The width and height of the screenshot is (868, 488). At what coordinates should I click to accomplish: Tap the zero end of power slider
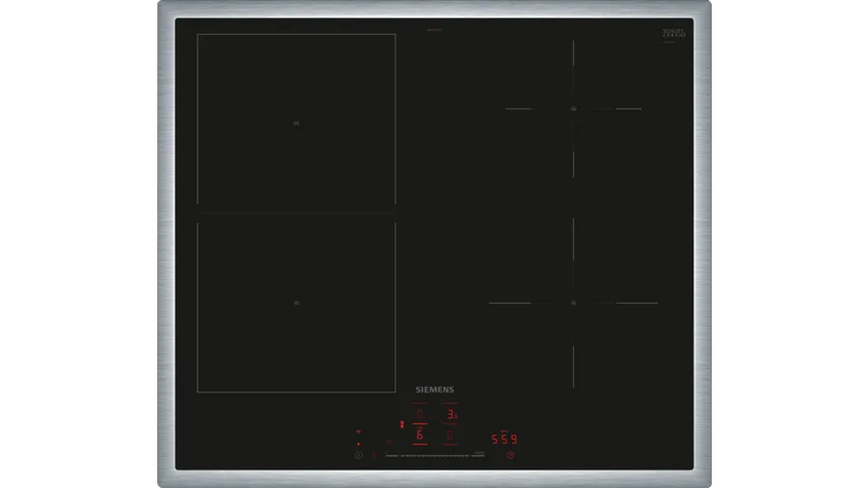point(392,455)
